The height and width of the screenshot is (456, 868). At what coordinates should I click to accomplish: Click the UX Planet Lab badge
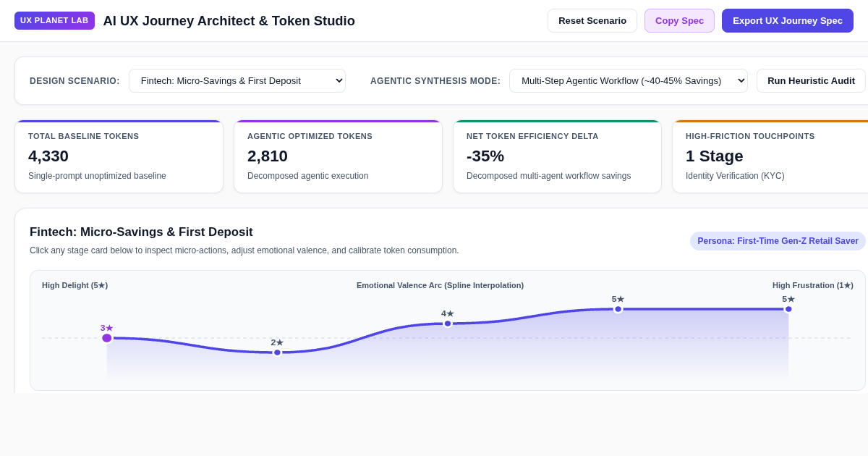coord(54,20)
